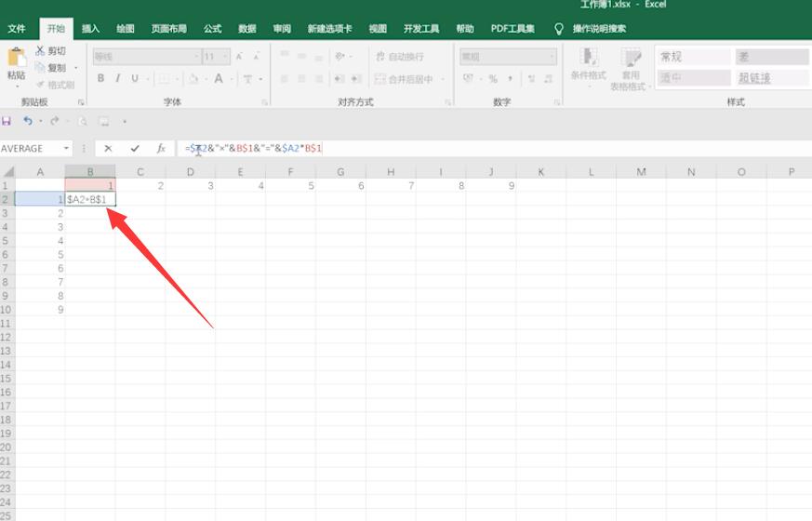
Task: Click the Percent Style icon
Action: (493, 79)
